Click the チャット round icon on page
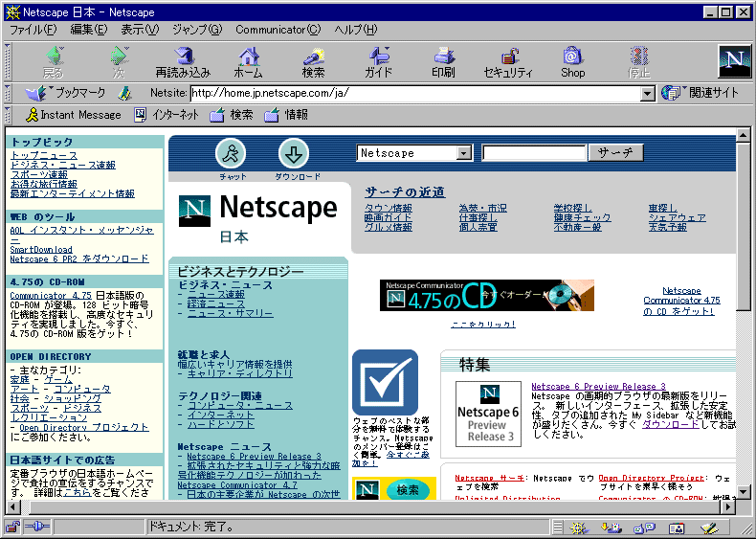Image resolution: width=756 pixels, height=539 pixels. point(231,153)
